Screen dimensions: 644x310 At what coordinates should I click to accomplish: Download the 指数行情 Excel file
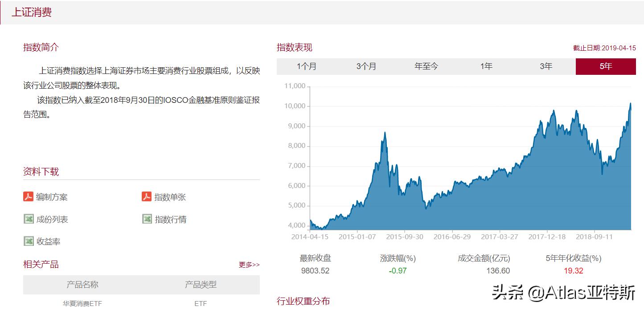point(146,219)
